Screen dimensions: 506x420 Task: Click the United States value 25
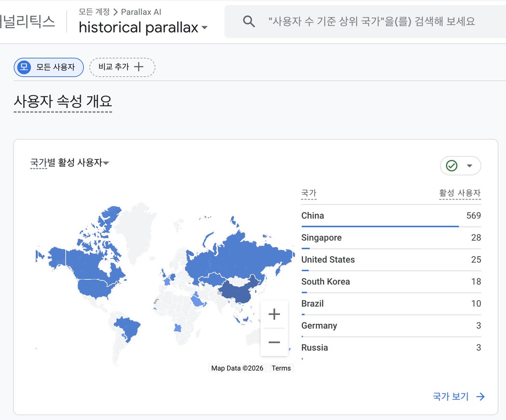(x=476, y=260)
